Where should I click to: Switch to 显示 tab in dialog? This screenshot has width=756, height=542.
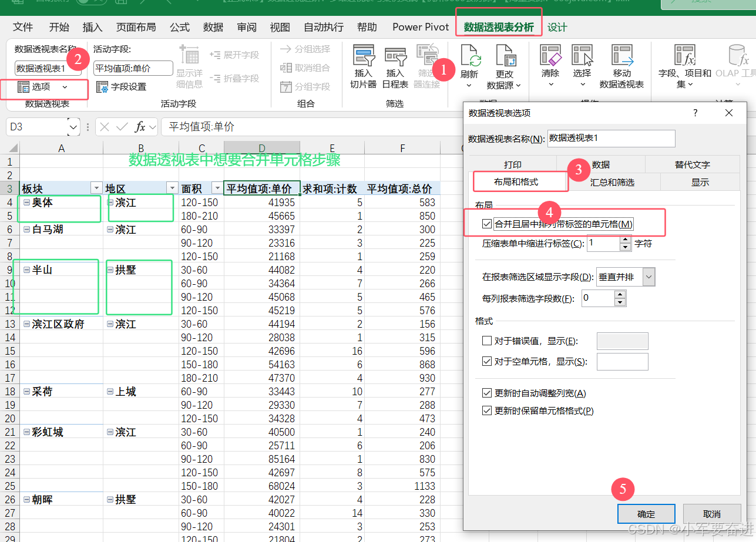(700, 182)
